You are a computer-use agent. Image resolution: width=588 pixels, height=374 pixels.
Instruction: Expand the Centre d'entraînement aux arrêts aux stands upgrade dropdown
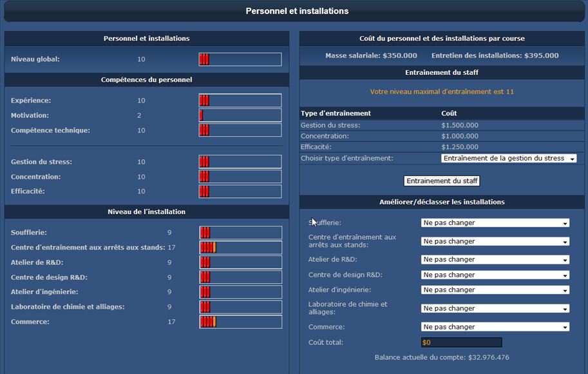[x=495, y=241]
